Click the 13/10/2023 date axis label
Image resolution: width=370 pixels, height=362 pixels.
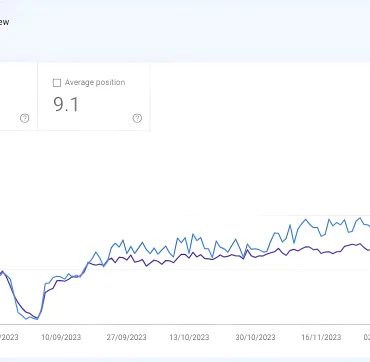189,337
